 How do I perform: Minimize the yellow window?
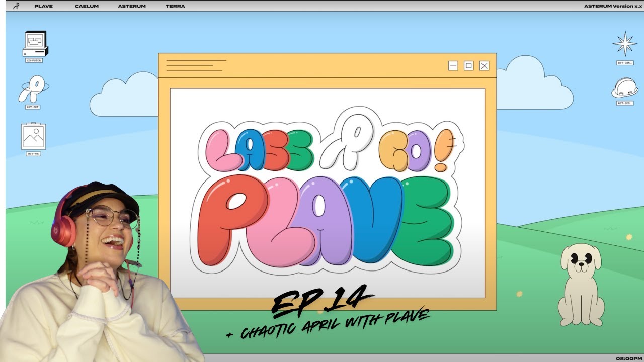click(x=453, y=66)
